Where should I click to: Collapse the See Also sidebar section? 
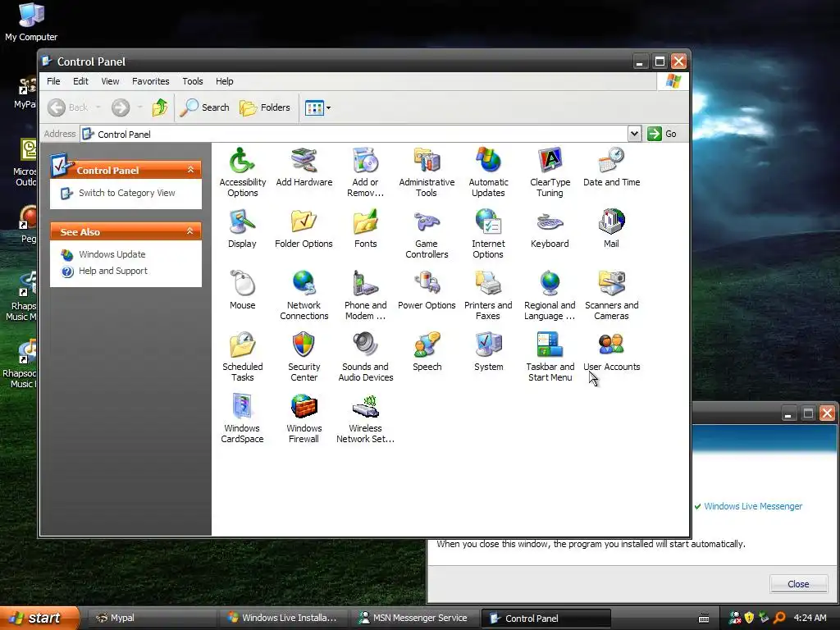[189, 231]
